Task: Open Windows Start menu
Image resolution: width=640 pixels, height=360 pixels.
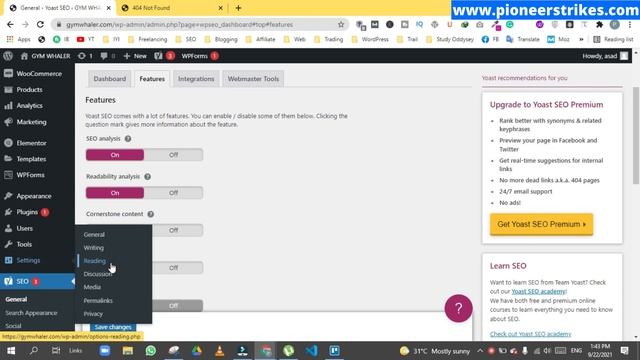Action: point(11,351)
